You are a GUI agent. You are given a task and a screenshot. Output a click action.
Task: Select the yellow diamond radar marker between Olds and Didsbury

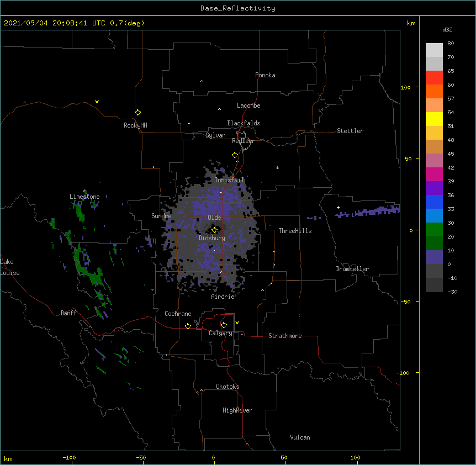[214, 230]
